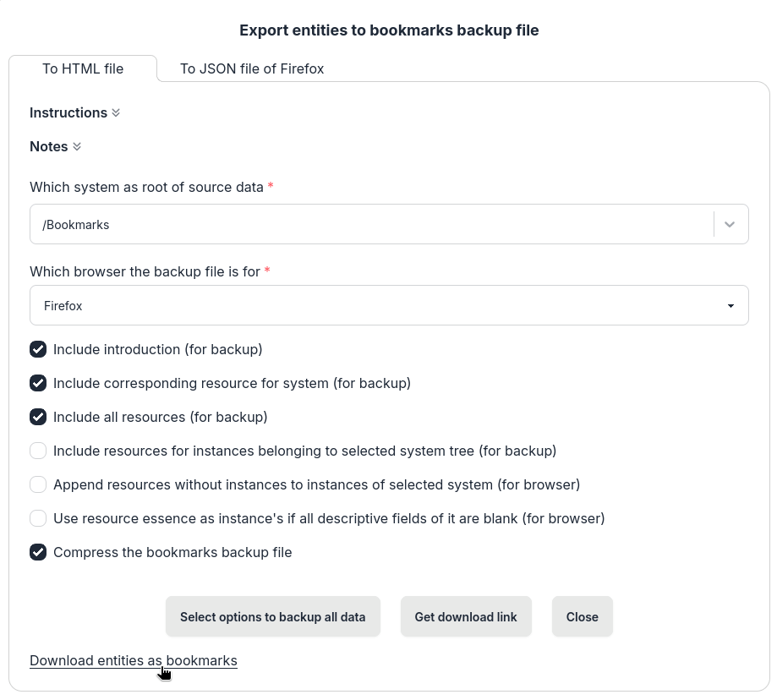The image size is (777, 700).
Task: Toggle Compress the bookmarks backup file
Action: pos(38,552)
